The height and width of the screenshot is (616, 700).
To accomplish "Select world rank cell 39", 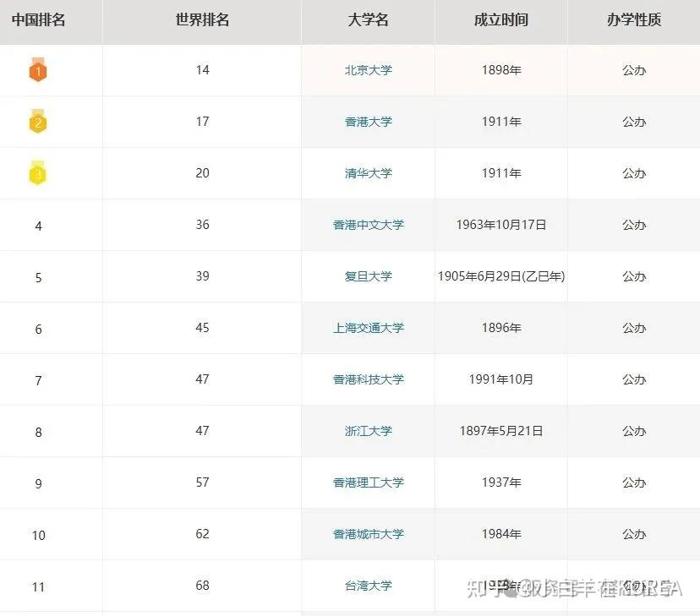I will (x=202, y=275).
